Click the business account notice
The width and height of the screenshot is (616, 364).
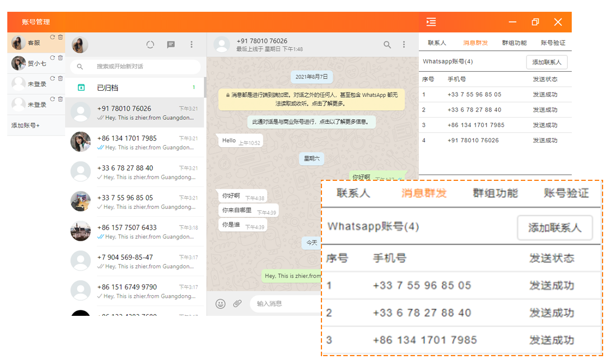click(x=311, y=122)
